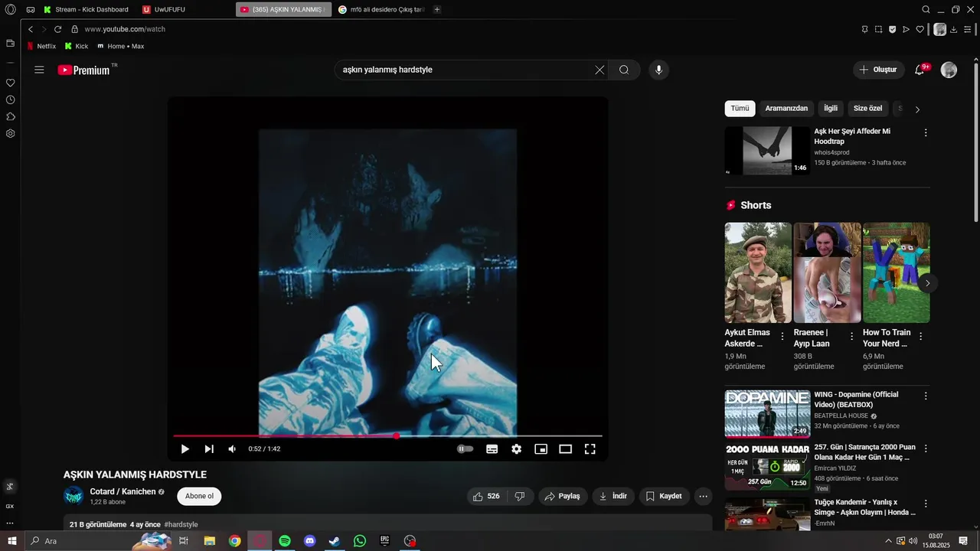This screenshot has height=551, width=980.
Task: Select the Size özel filter chip
Action: click(x=868, y=109)
